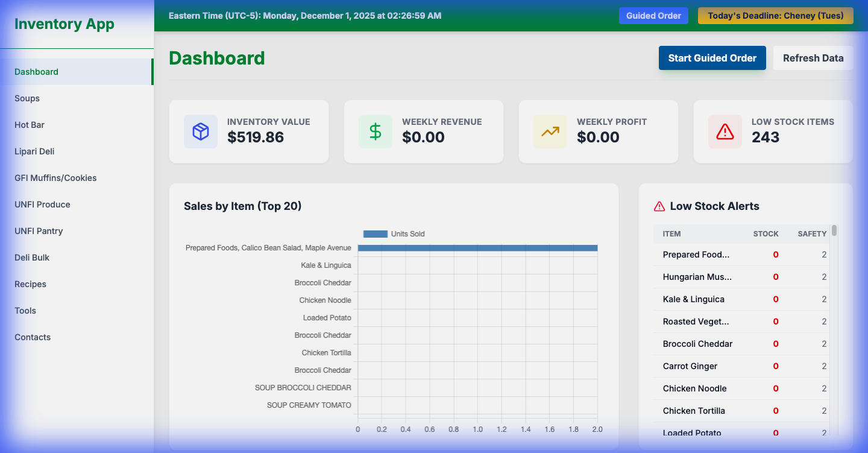Click the Inventory Value package icon

200,131
